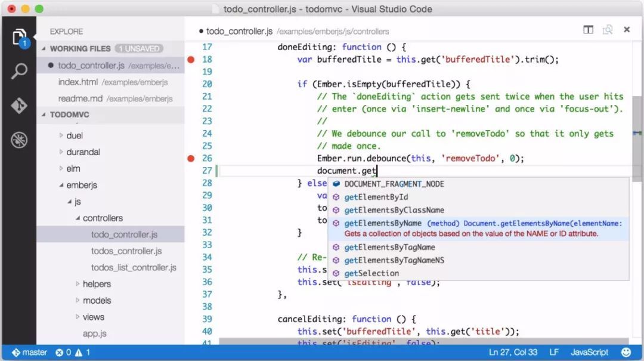Click the errors count icon showing 0
The image size is (644, 361).
tap(60, 353)
